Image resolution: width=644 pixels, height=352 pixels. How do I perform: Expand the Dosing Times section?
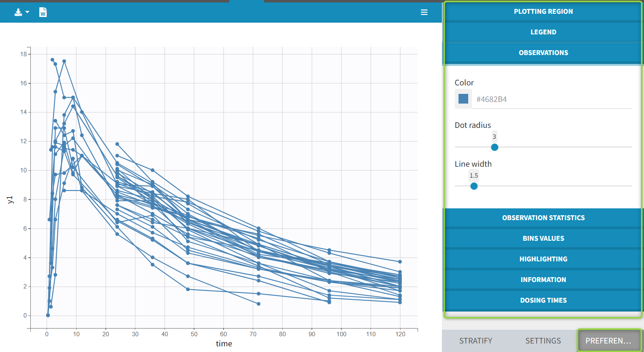pyautogui.click(x=543, y=300)
